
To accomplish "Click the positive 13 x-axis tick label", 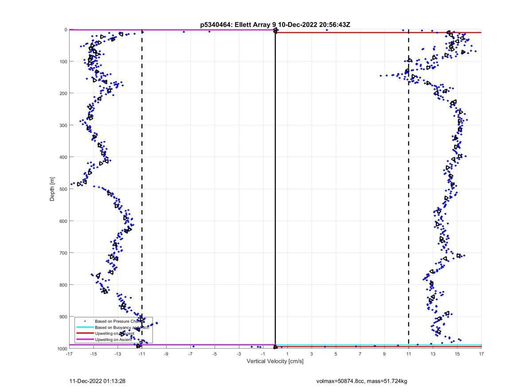I will 433,354.
